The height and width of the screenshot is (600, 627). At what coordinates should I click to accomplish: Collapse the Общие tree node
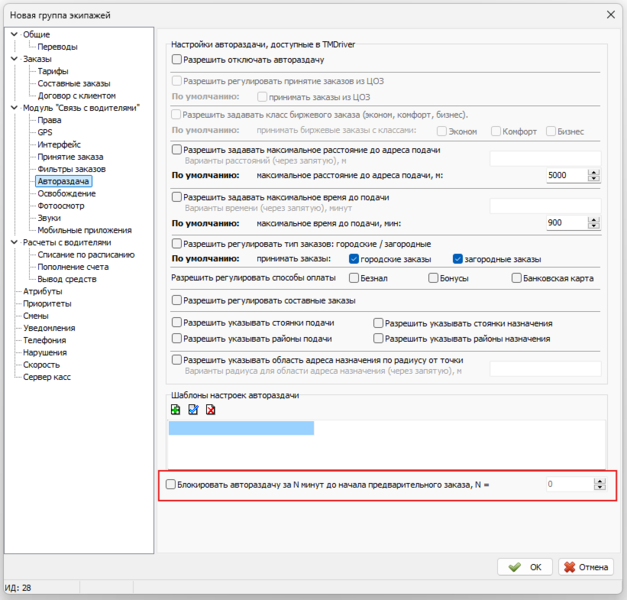point(13,33)
